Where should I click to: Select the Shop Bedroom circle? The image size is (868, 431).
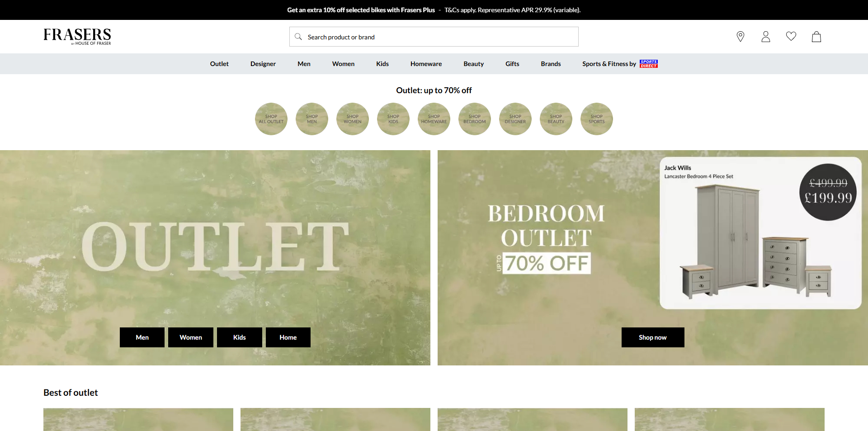pos(475,119)
